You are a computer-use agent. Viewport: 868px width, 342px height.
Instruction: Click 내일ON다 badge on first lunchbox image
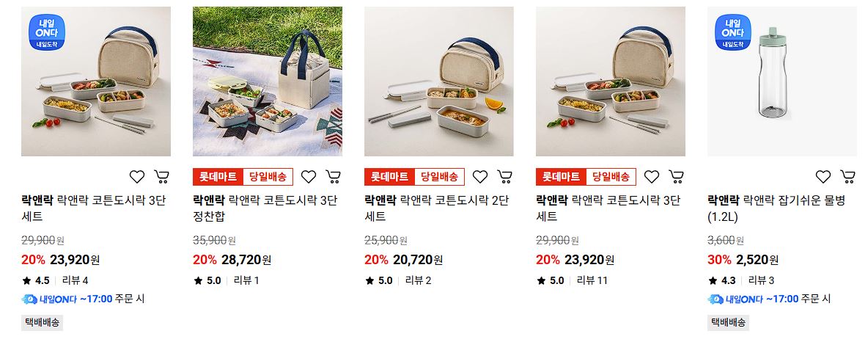point(46,32)
